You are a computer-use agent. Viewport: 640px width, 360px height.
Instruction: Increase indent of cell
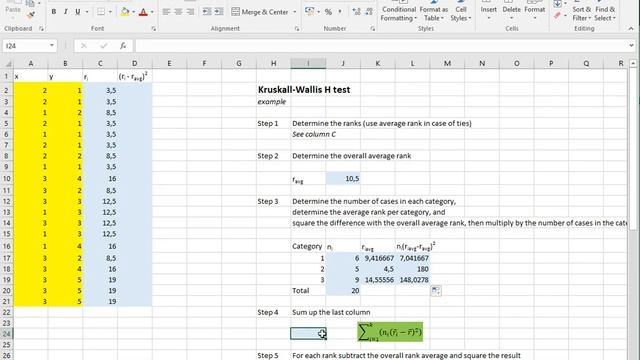tap(219, 12)
